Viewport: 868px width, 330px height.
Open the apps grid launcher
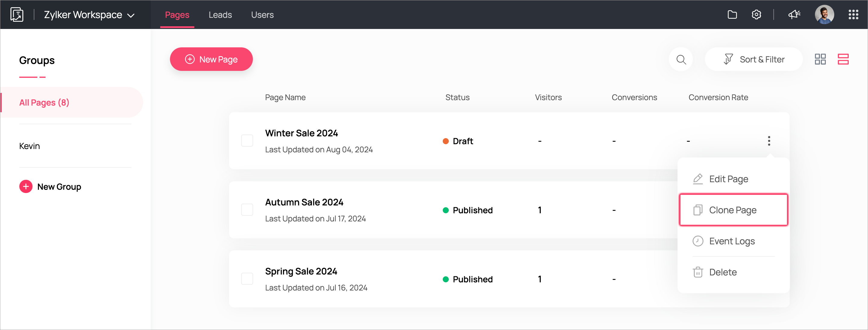pos(853,14)
